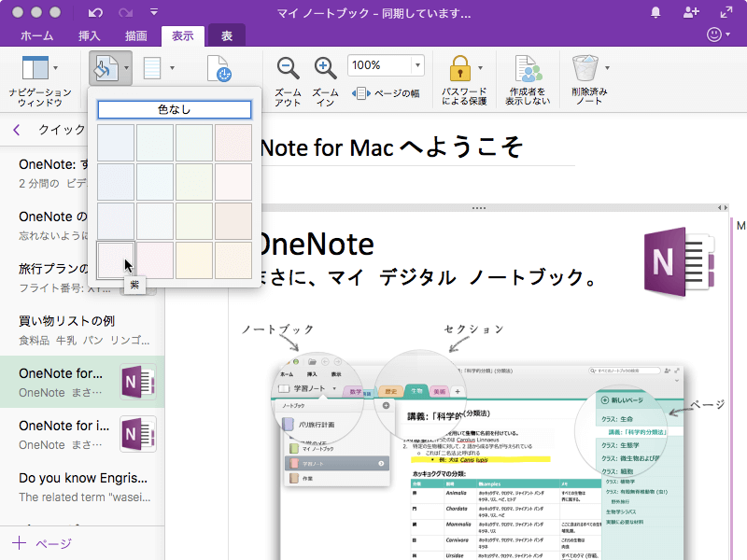Image resolution: width=747 pixels, height=560 pixels.
Task: Pick the purple (紫) page color swatch
Action: tap(116, 260)
